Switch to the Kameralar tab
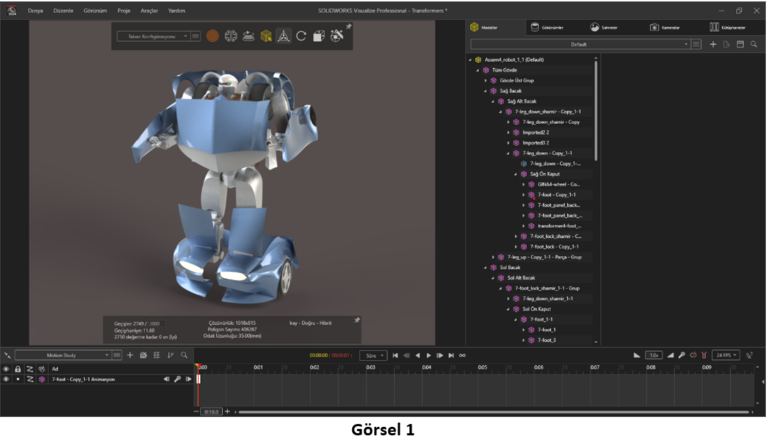 click(668, 27)
